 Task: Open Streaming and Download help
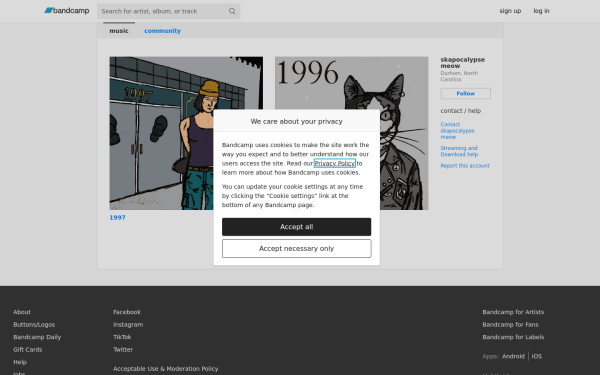[x=459, y=151]
